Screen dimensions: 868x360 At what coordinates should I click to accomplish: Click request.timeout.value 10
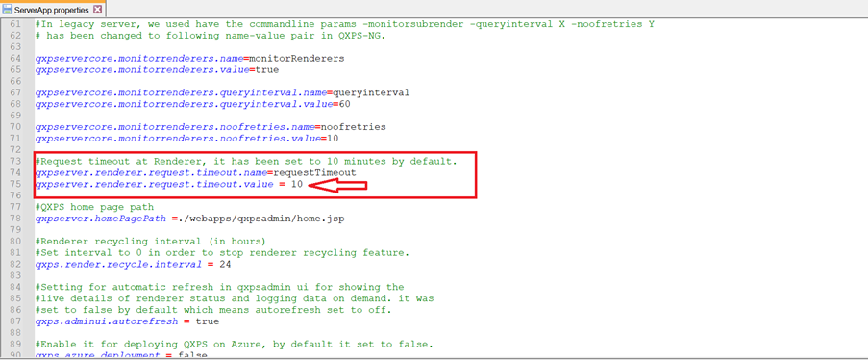click(x=297, y=184)
